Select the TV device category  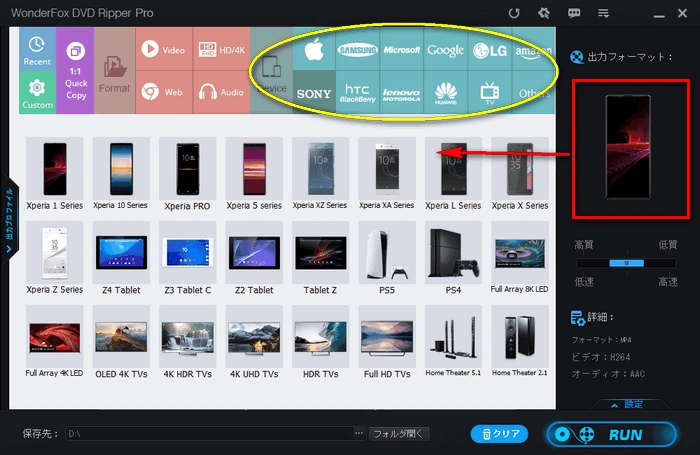pos(490,92)
